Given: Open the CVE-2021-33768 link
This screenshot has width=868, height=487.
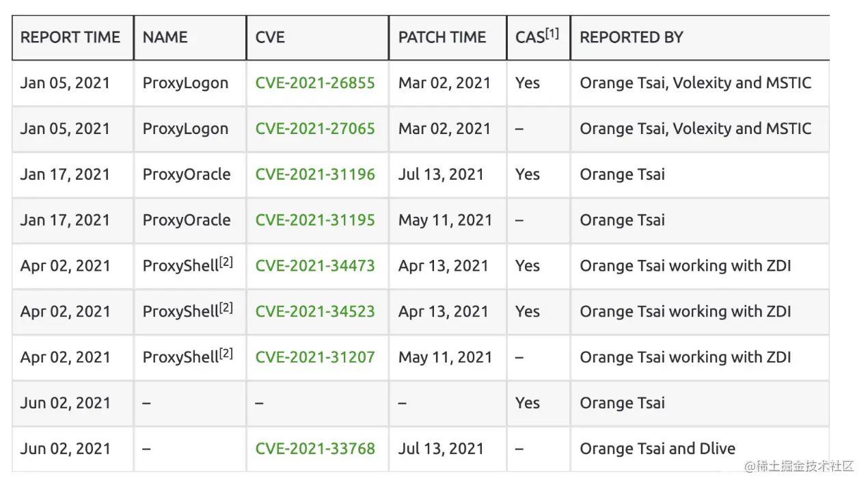Looking at the screenshot, I should pyautogui.click(x=315, y=449).
